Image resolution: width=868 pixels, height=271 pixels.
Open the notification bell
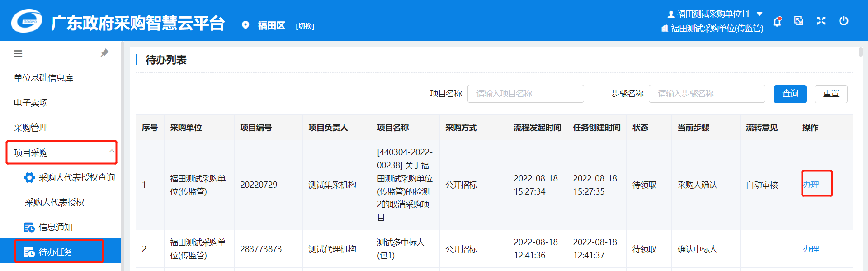(777, 21)
